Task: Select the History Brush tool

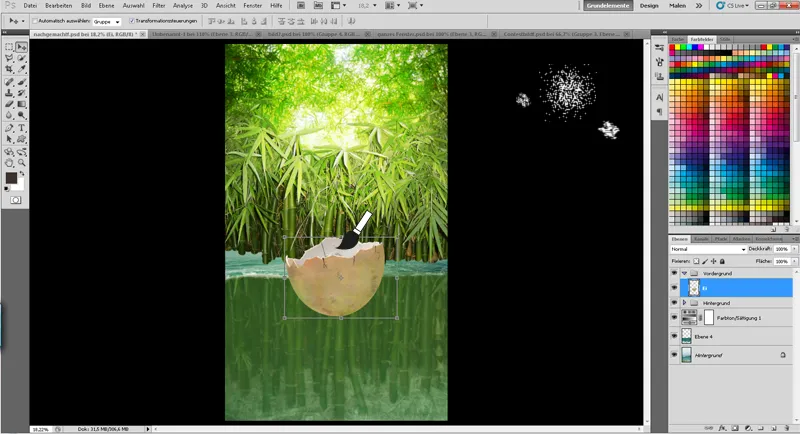Action: [x=21, y=93]
